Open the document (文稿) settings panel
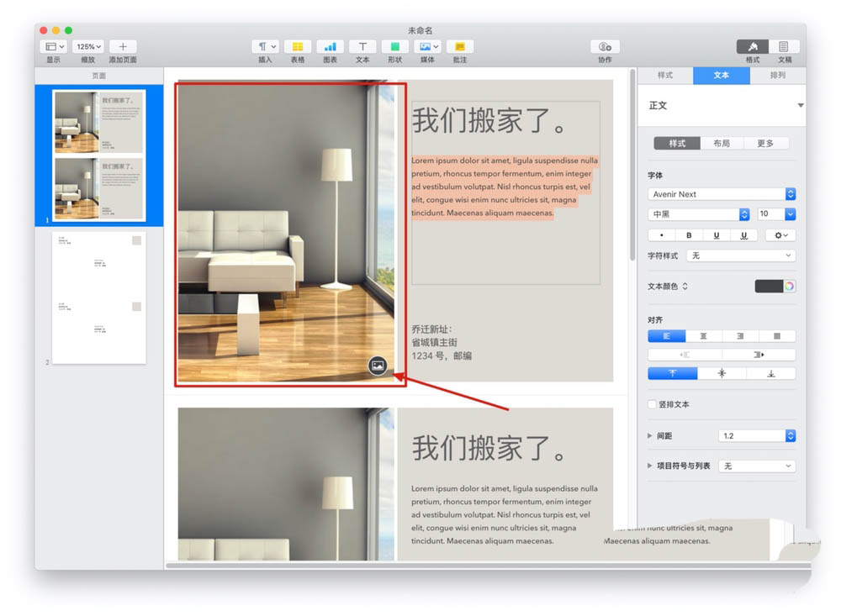This screenshot has width=841, height=616. tap(785, 48)
